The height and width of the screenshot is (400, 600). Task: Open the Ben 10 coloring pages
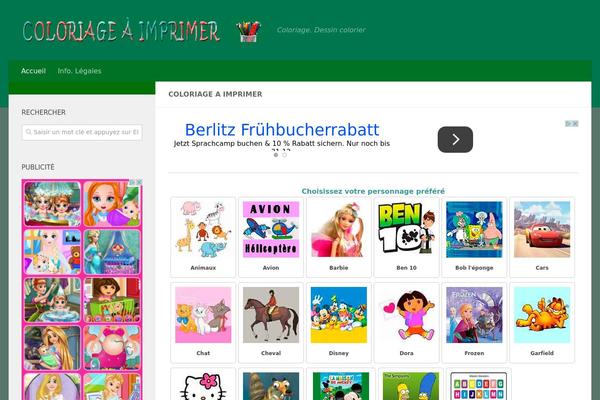(x=406, y=237)
